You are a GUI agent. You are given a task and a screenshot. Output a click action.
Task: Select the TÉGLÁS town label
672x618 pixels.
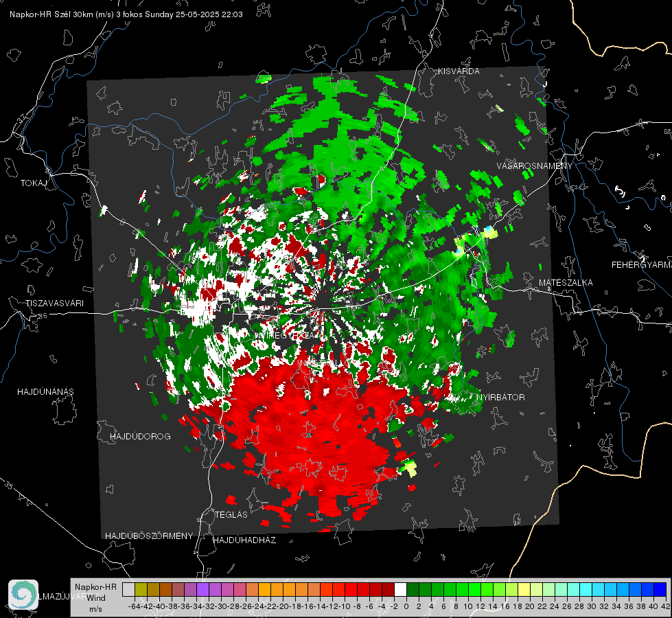(x=231, y=514)
